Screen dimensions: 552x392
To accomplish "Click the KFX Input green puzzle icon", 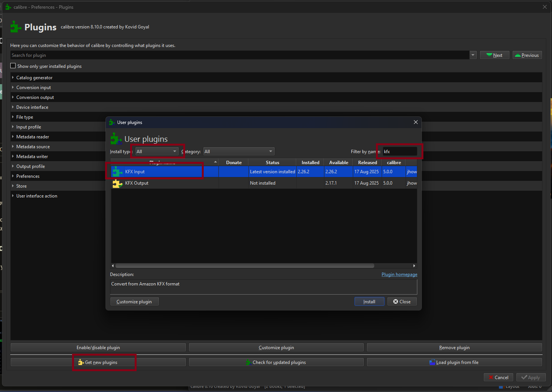I will pos(117,172).
